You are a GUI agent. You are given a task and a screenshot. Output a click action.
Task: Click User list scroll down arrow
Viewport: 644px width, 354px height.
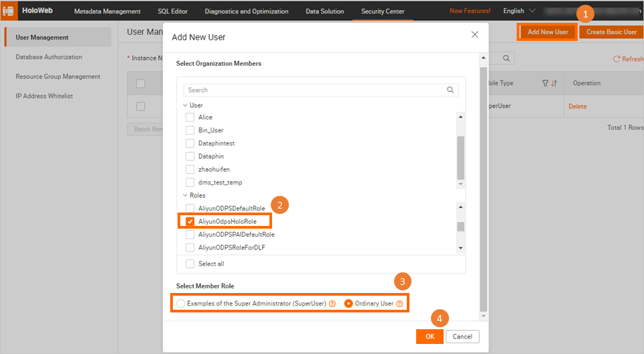[x=460, y=184]
